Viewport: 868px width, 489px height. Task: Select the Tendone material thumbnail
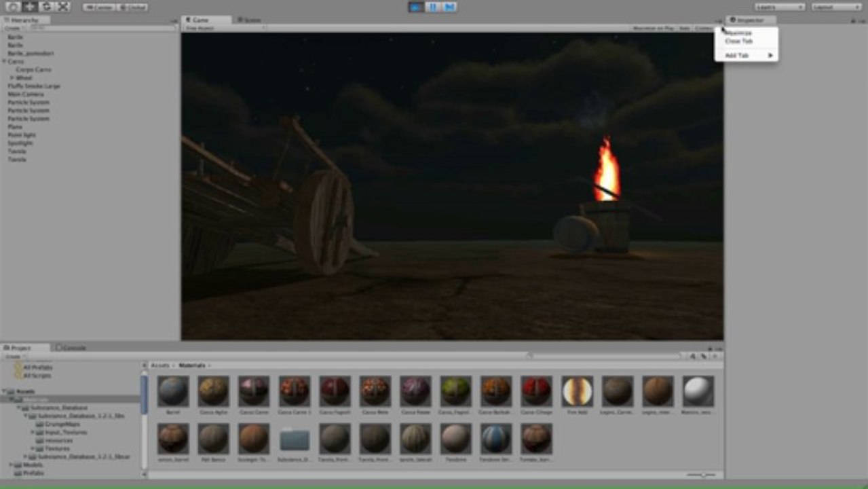[x=456, y=439]
